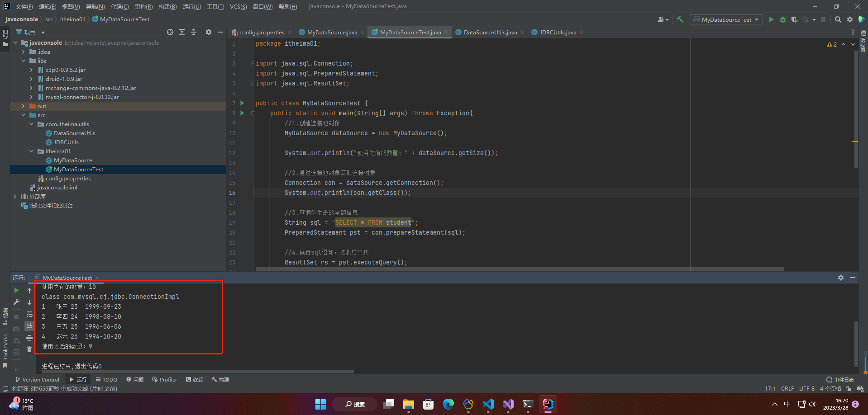This screenshot has height=415, width=868.
Task: Toggle soft-wrap in the Run console
Action: pyautogui.click(x=29, y=314)
